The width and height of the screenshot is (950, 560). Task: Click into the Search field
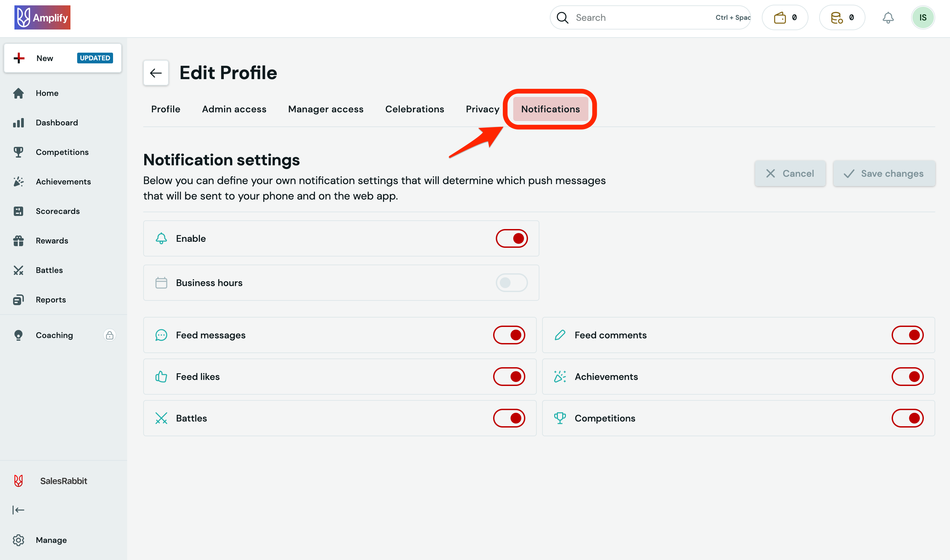pos(642,18)
